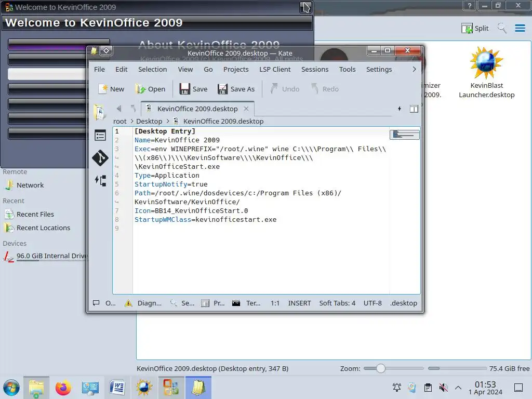Open the Edit menu in Kate
The height and width of the screenshot is (399, 532).
coord(121,69)
